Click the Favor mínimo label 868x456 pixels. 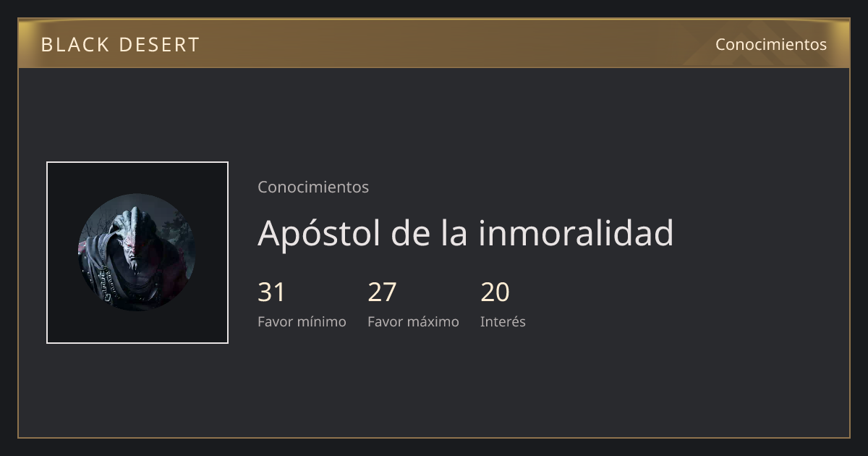pos(302,321)
